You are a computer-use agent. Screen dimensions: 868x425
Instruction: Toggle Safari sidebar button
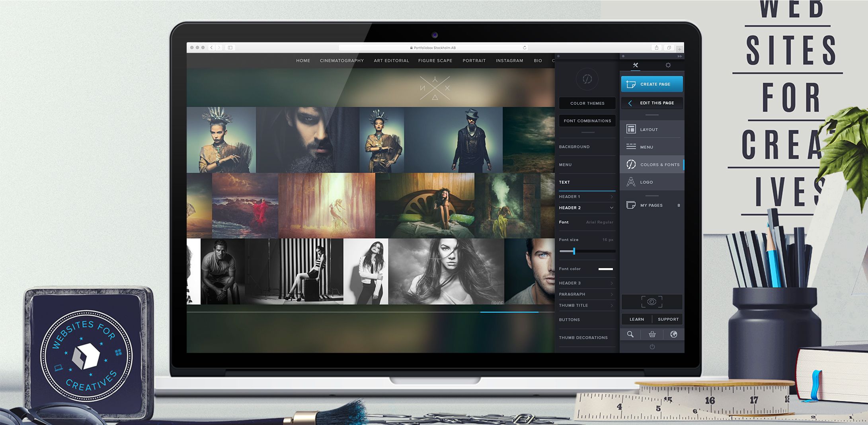[230, 47]
